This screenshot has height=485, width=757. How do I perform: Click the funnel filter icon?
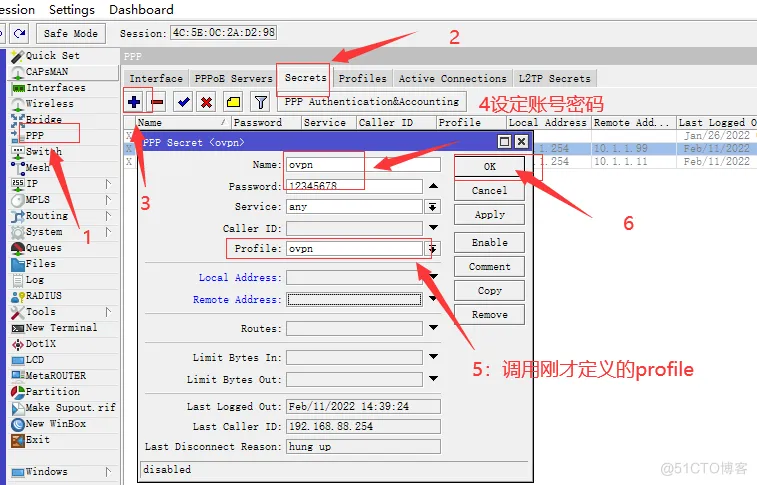260,101
